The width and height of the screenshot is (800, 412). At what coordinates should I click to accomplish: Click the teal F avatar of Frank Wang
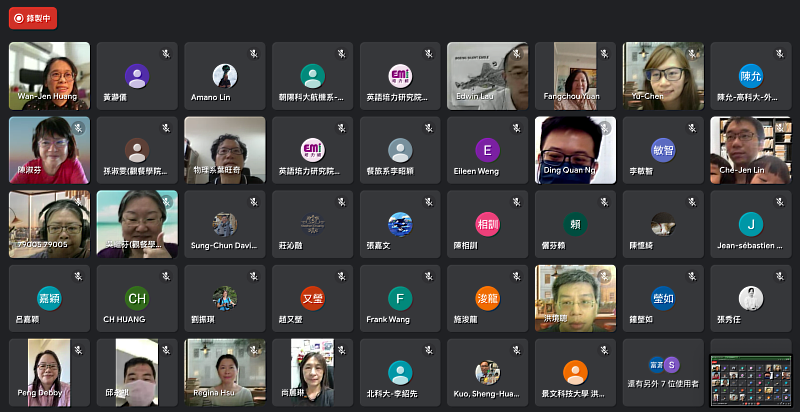(400, 298)
